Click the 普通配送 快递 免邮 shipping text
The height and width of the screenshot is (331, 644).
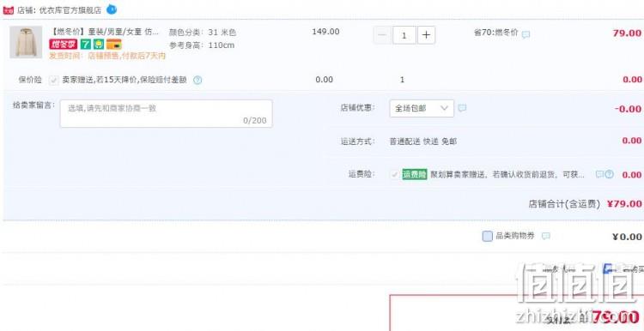423,141
